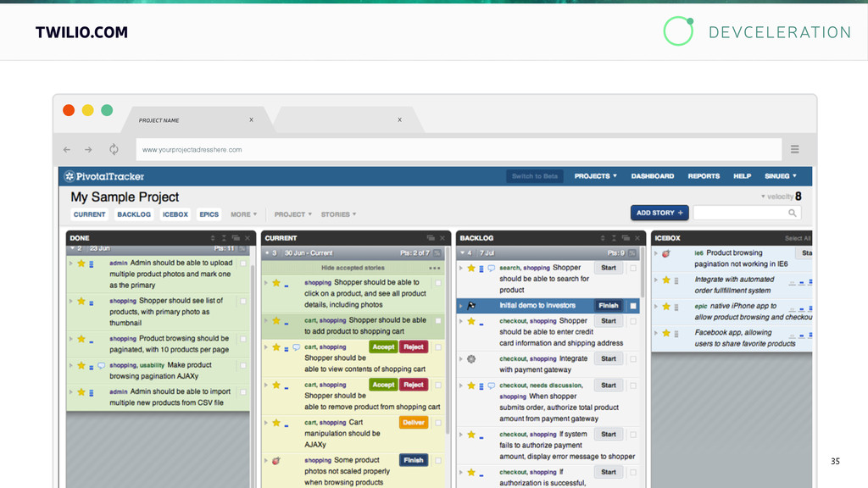This screenshot has width=868, height=488.
Task: Click the clone panel icon in CURRENT header
Action: tap(431, 238)
